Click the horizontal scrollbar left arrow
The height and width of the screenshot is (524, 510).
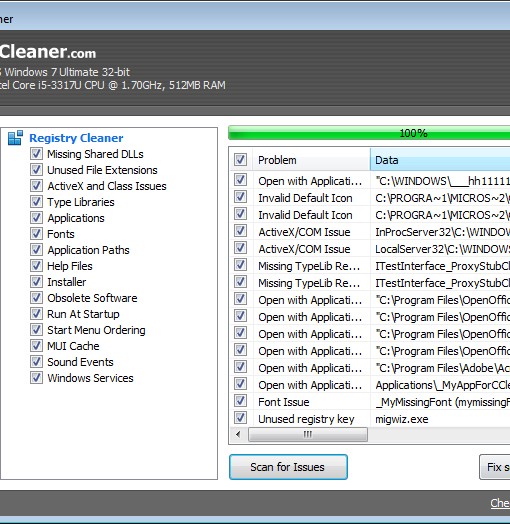(x=238, y=434)
